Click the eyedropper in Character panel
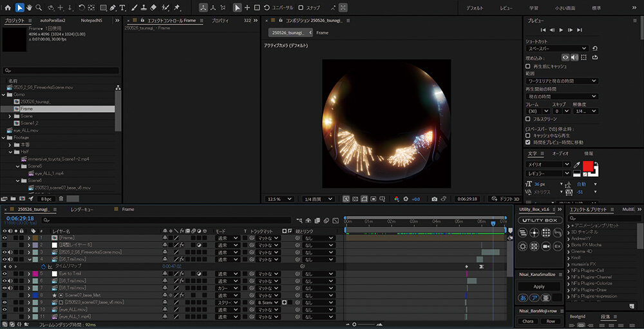 point(576,165)
